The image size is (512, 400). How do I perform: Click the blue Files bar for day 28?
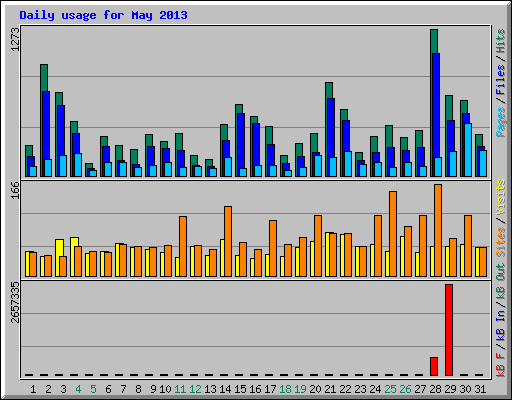[436, 105]
